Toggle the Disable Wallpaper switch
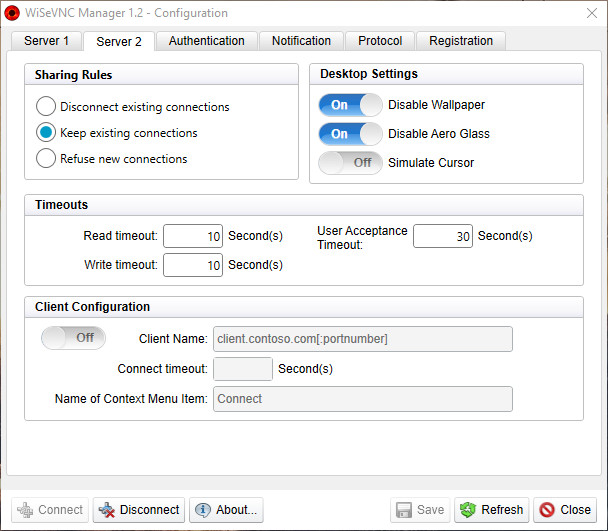 pos(350,105)
